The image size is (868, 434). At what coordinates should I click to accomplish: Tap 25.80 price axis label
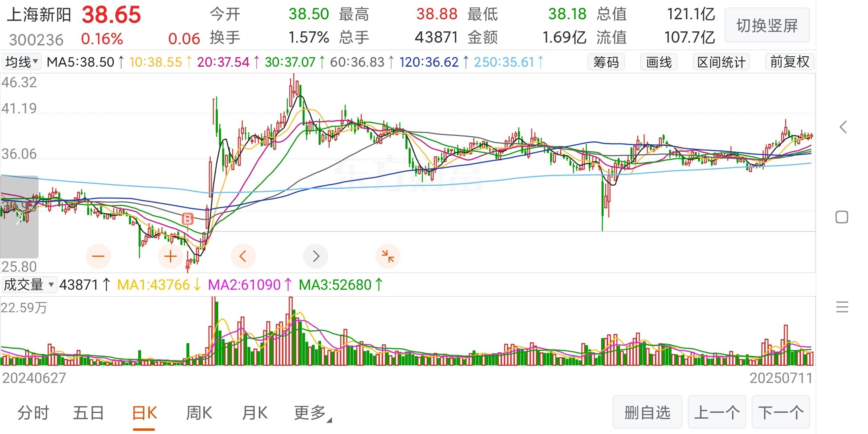point(19,266)
